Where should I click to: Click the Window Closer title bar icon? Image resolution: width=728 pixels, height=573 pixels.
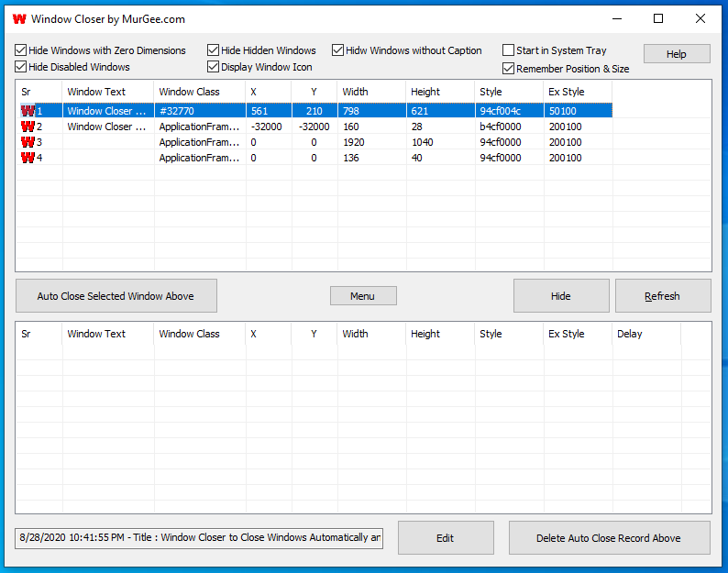click(19, 19)
